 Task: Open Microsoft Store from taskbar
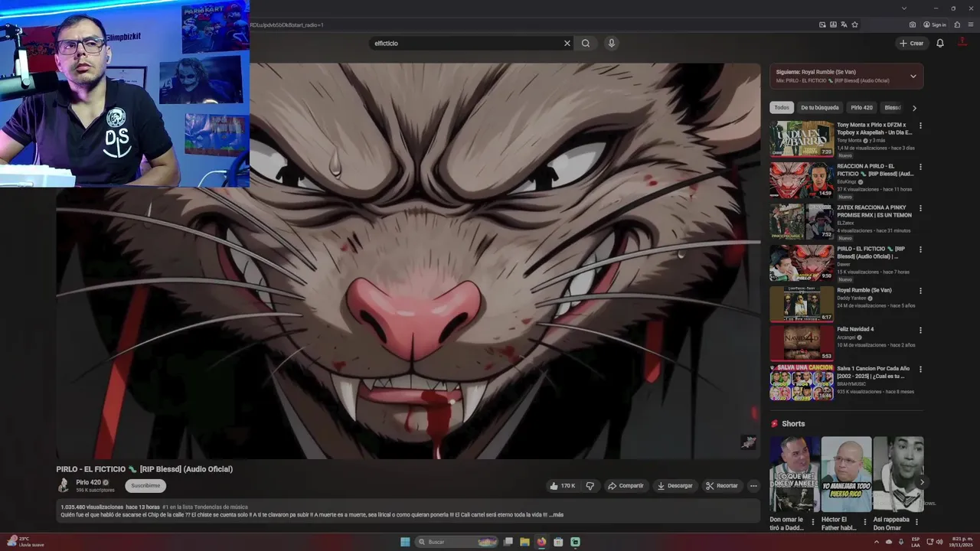click(558, 542)
